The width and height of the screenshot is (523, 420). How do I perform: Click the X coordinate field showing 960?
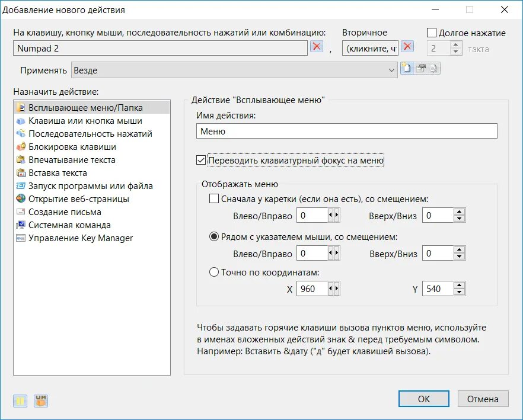coord(312,288)
